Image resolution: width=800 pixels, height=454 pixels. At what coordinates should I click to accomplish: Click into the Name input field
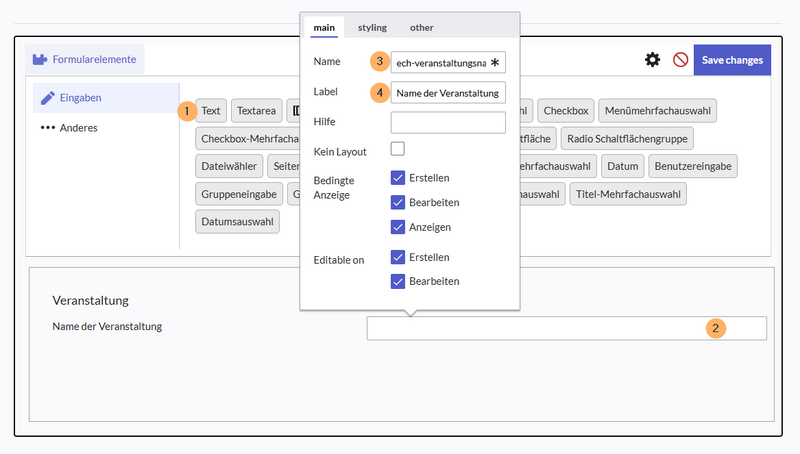(448, 63)
